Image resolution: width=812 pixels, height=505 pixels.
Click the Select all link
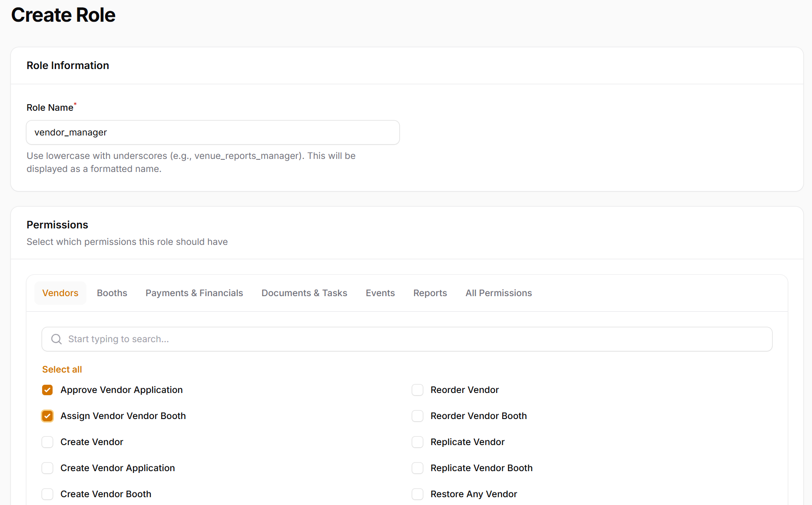tap(62, 370)
